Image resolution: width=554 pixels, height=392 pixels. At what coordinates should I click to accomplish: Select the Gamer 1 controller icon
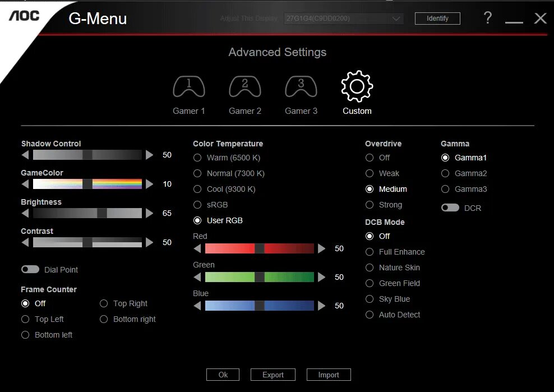(188, 86)
